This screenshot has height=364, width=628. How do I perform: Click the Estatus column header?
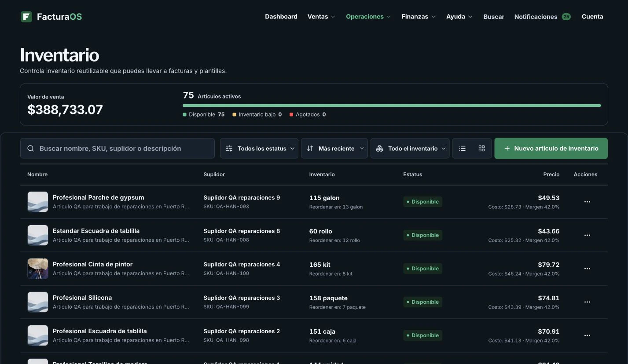(413, 175)
